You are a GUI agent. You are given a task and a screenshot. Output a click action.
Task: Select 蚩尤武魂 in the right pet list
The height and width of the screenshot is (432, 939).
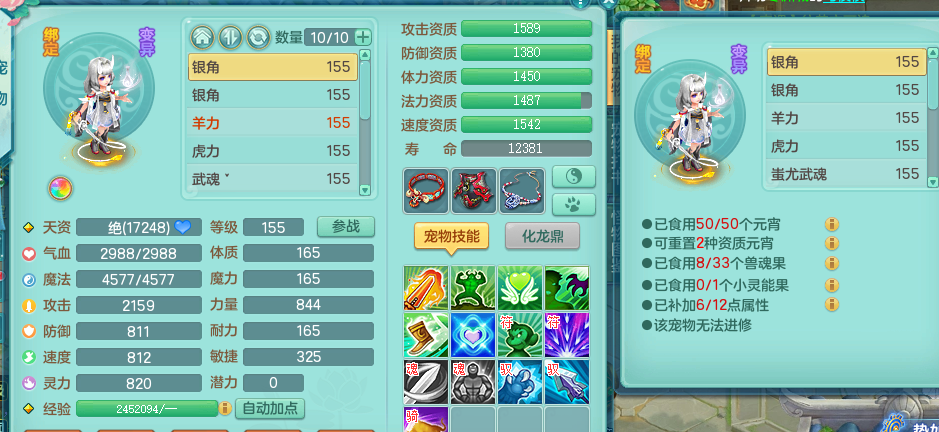tap(846, 174)
